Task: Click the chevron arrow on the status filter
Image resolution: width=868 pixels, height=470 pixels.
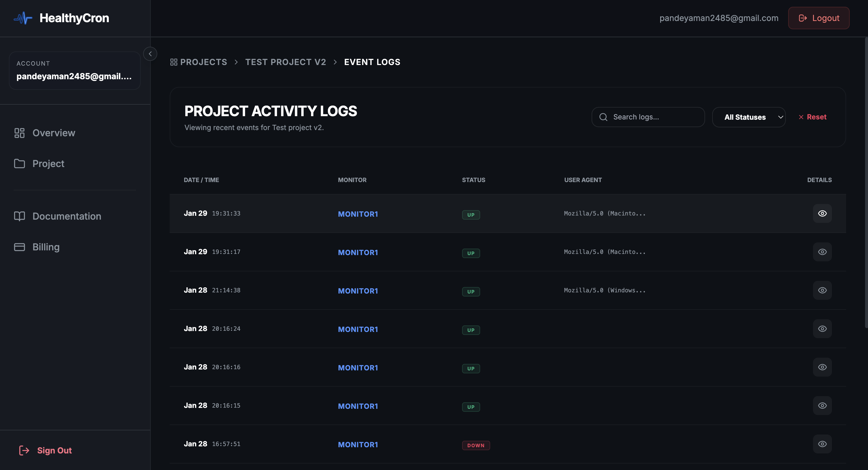Action: pyautogui.click(x=780, y=117)
